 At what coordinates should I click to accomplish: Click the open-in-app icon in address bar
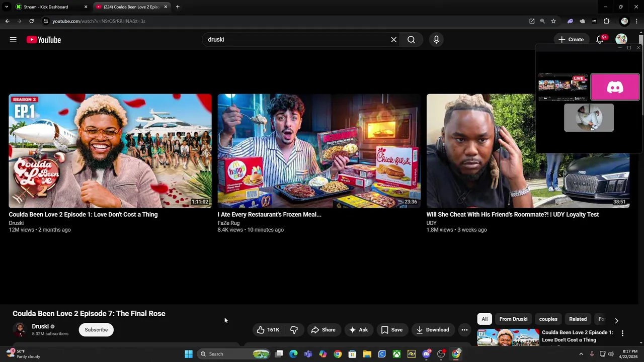coord(532,21)
